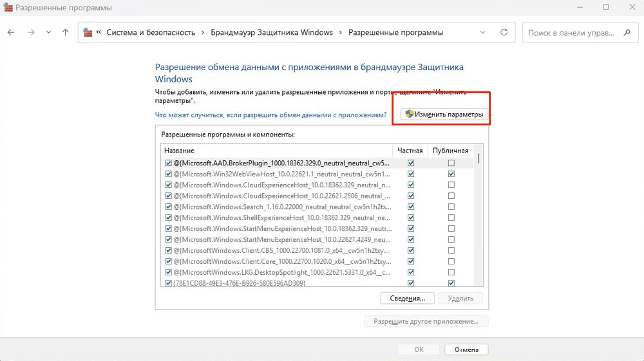Viewport: 644px width, 361px height.
Task: Toggle Публичная checkbox for Microsoft.AAD.BrokerPlugin
Action: click(451, 163)
